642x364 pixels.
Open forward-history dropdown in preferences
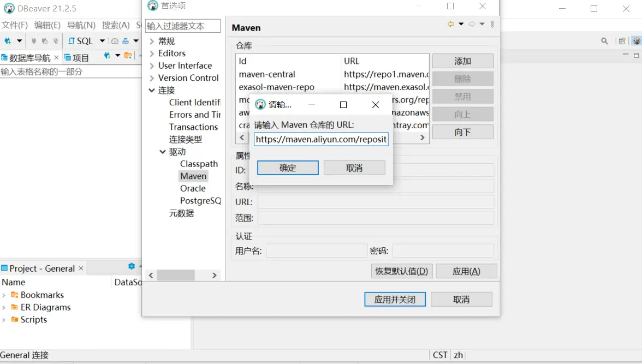click(482, 24)
